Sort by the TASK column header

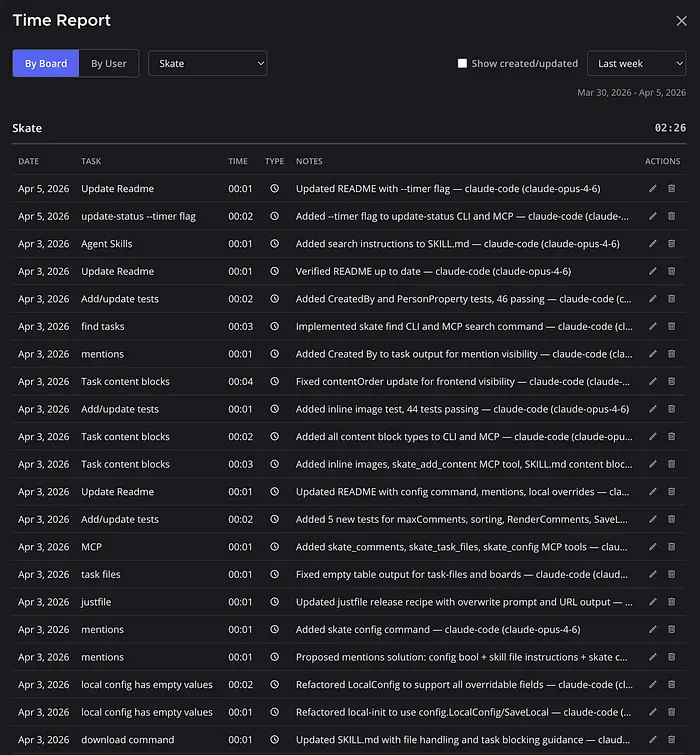pyautogui.click(x=91, y=161)
